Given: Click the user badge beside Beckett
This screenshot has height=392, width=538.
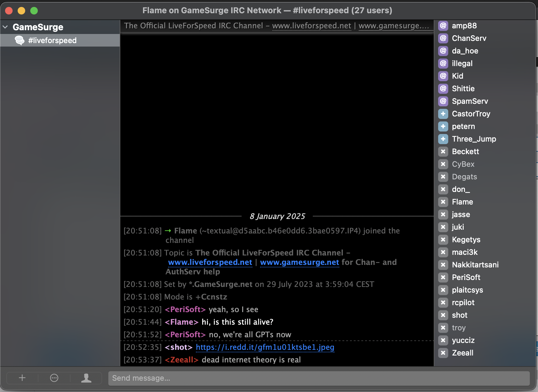Looking at the screenshot, I should pyautogui.click(x=443, y=151).
